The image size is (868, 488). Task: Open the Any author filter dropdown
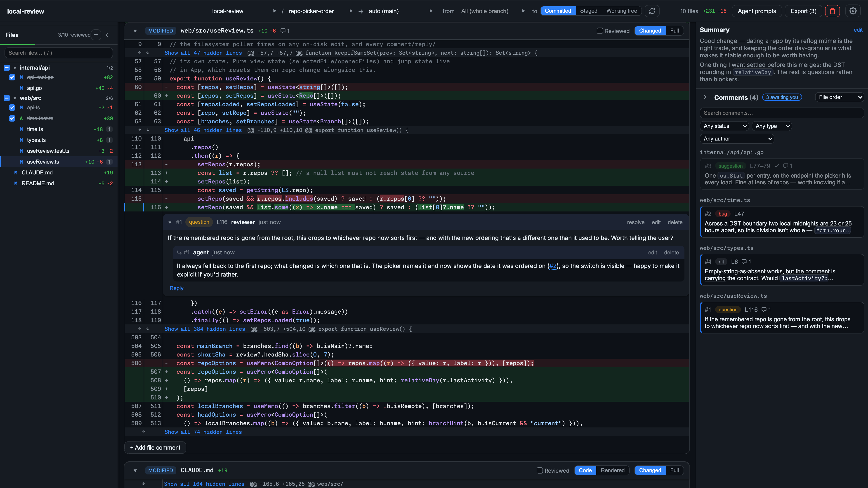pyautogui.click(x=737, y=139)
